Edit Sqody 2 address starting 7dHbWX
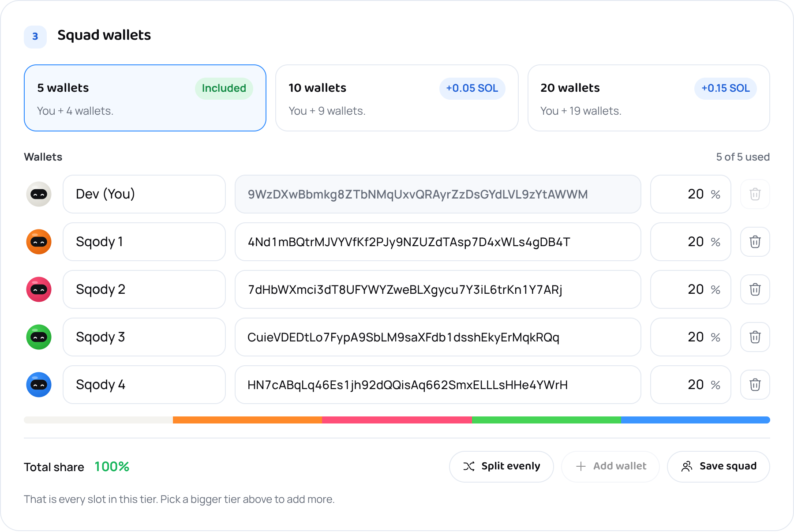This screenshot has width=794, height=532. 438,289
